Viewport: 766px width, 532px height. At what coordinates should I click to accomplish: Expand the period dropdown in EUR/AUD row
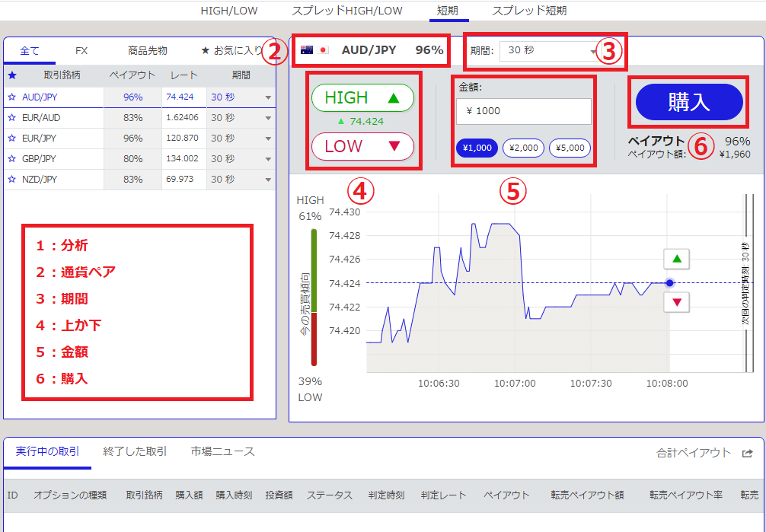tap(268, 118)
